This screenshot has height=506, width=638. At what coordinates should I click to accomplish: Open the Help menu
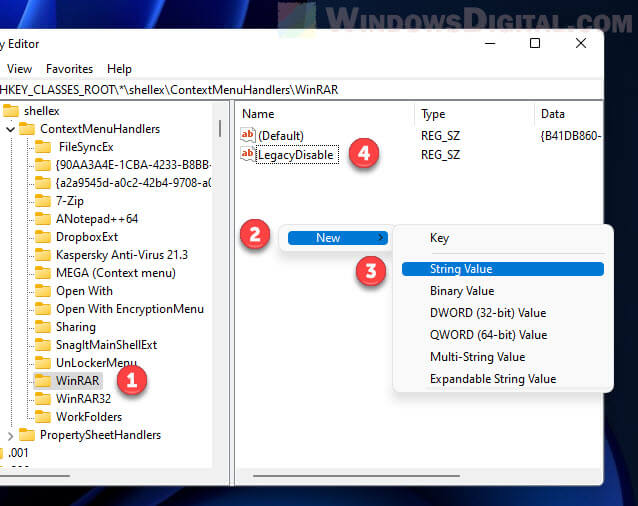point(119,69)
